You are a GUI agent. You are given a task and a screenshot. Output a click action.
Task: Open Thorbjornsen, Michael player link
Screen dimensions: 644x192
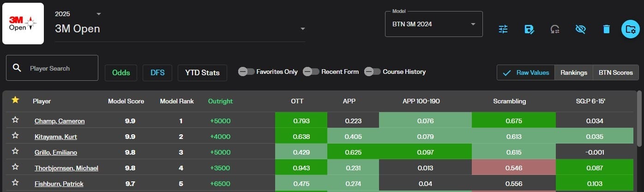[66, 168]
